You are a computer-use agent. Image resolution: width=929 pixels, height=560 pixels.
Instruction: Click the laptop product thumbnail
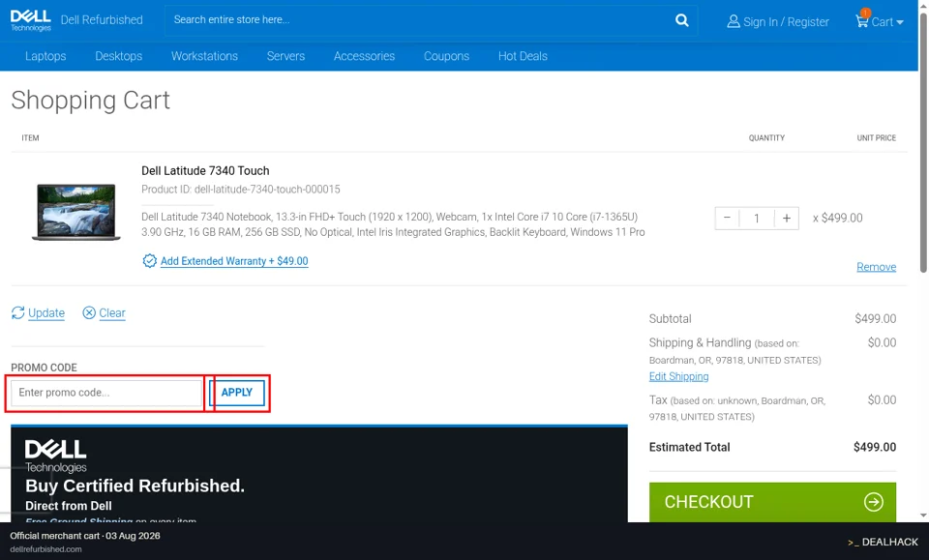[75, 212]
